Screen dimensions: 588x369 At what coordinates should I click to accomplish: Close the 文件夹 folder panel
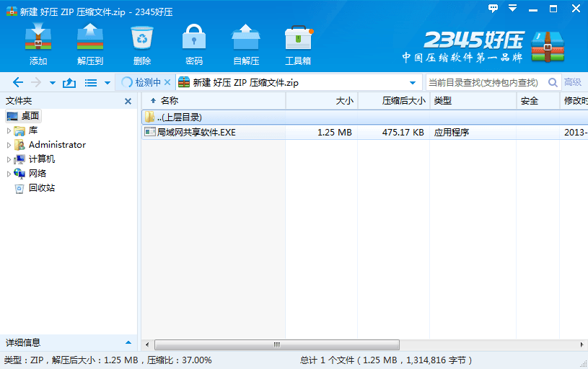coord(128,101)
